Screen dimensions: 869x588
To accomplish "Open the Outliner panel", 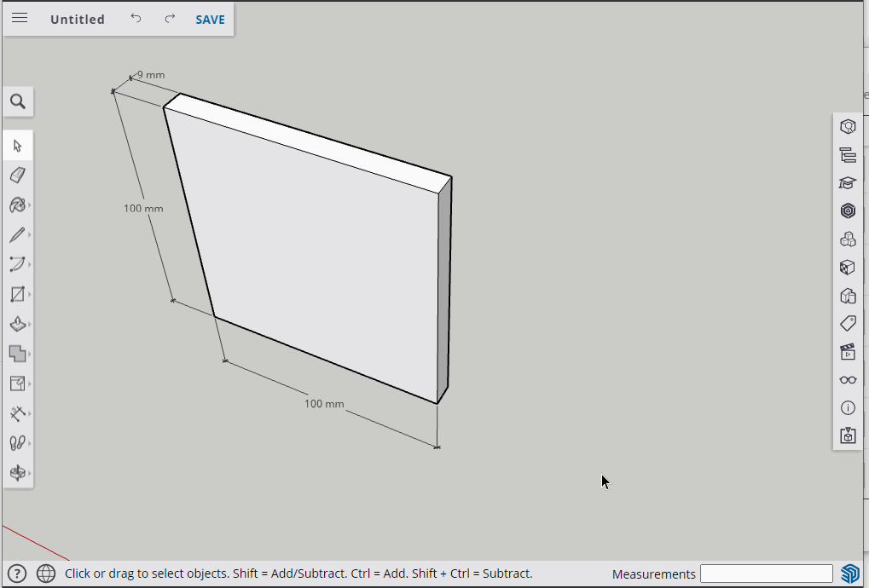I will pos(848,155).
